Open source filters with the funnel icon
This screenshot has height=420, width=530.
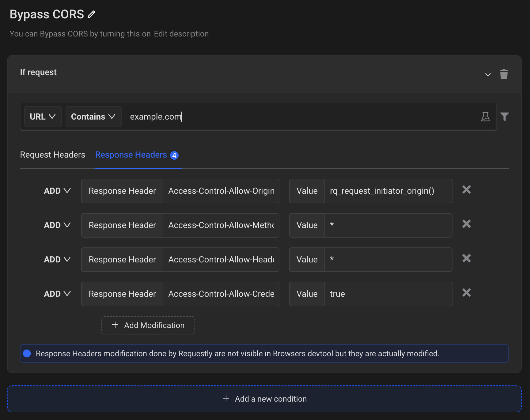click(505, 116)
